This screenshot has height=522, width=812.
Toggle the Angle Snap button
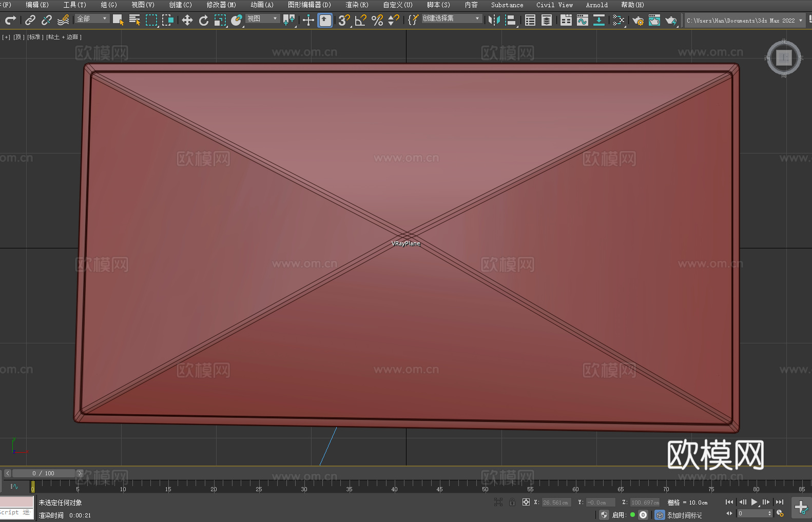361,20
